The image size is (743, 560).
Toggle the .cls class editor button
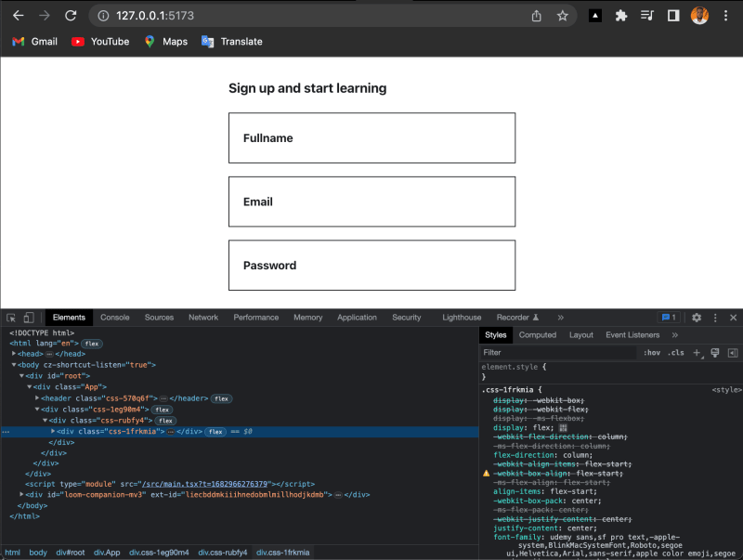tap(676, 353)
